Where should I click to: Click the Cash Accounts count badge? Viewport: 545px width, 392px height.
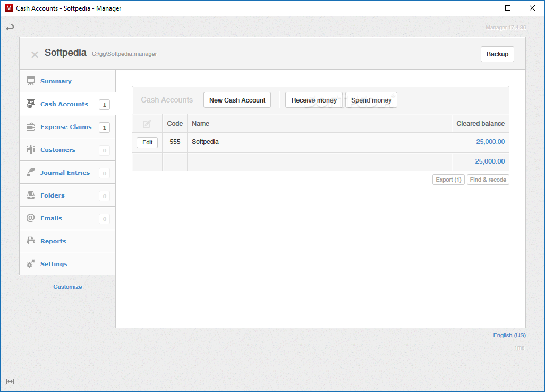(104, 105)
